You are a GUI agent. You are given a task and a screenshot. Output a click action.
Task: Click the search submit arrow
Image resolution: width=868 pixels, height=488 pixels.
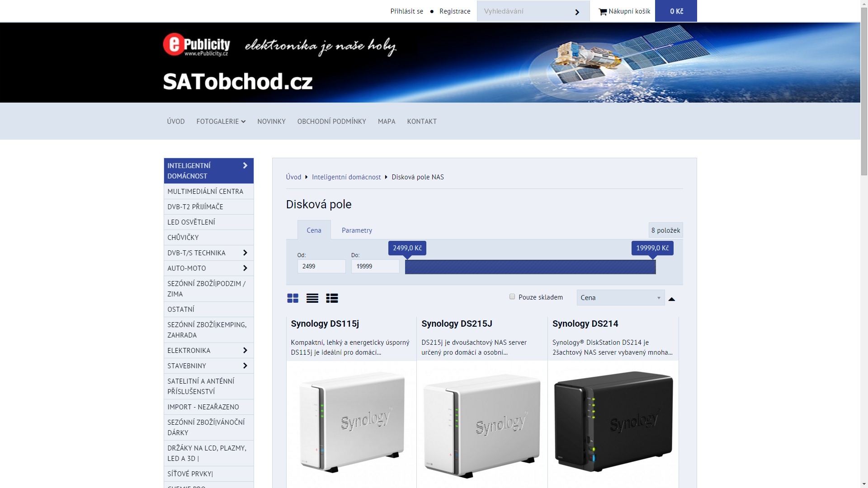pyautogui.click(x=577, y=12)
